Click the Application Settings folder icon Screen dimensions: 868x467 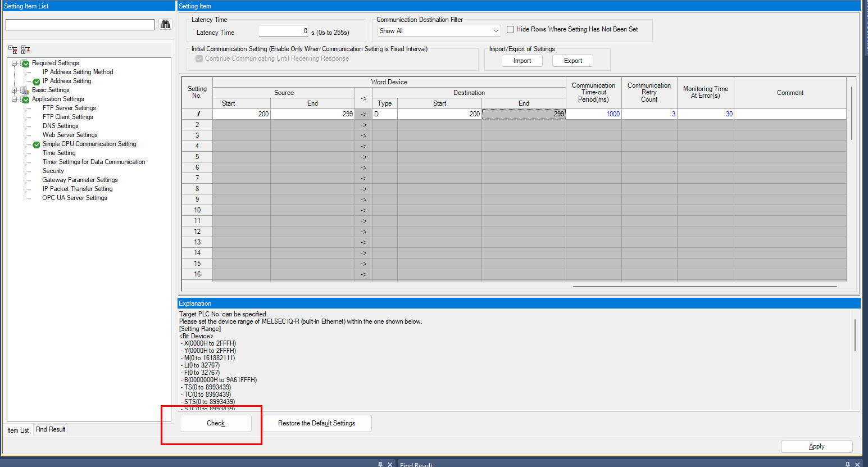pos(25,99)
